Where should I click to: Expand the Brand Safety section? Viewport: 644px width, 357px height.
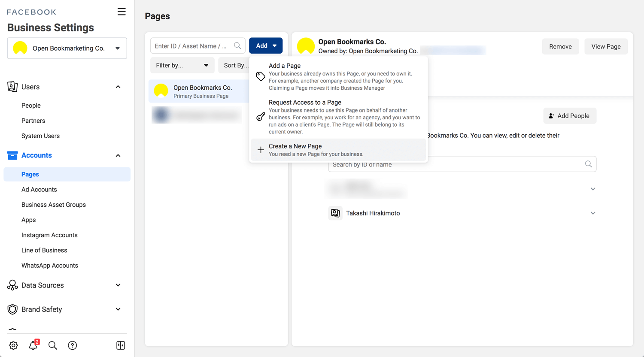tap(118, 309)
